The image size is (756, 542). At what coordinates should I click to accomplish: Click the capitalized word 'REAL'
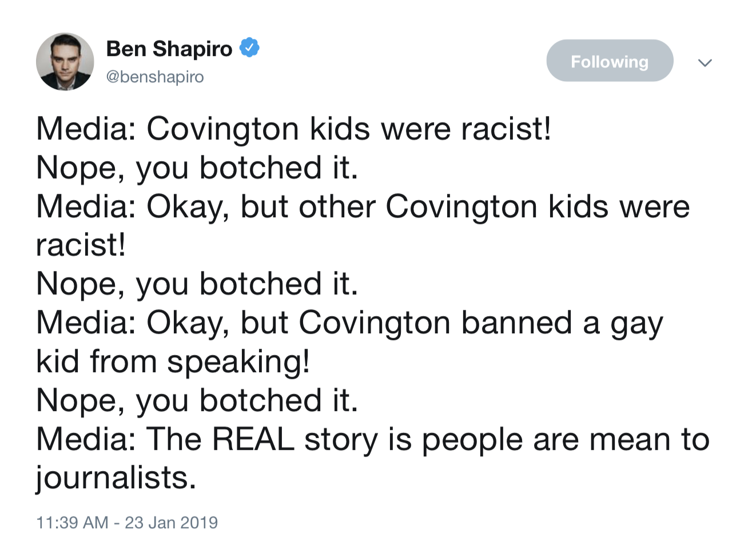click(253, 439)
